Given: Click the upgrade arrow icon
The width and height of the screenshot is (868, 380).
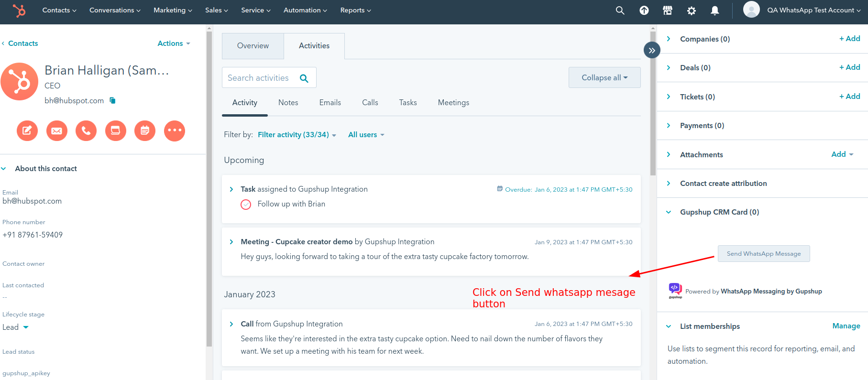Looking at the screenshot, I should click(644, 10).
